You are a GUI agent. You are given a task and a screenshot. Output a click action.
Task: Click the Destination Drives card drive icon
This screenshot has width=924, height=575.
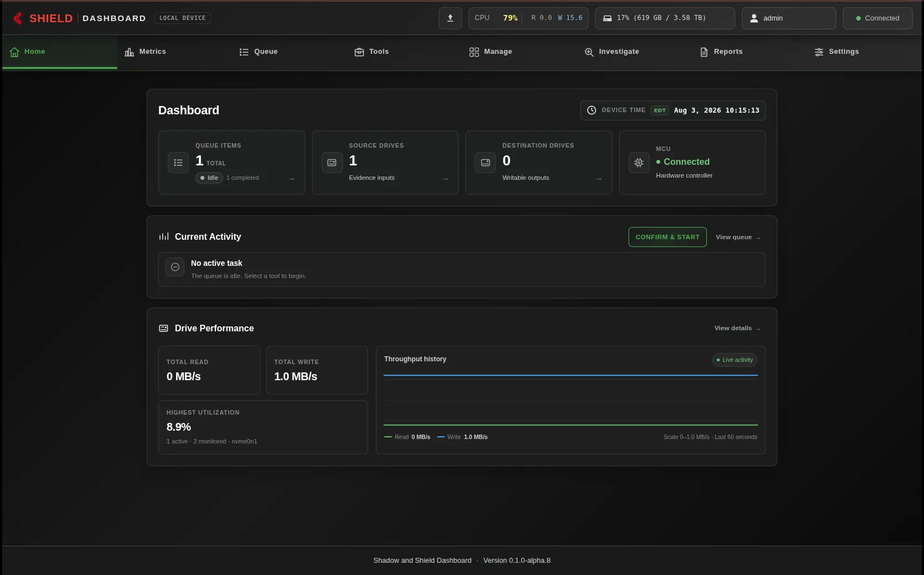point(485,163)
